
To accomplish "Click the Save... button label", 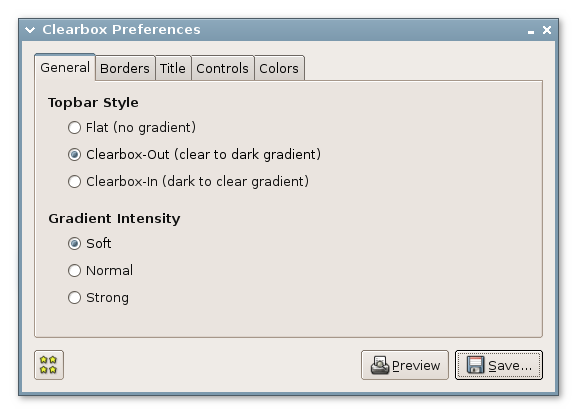I will pos(510,366).
